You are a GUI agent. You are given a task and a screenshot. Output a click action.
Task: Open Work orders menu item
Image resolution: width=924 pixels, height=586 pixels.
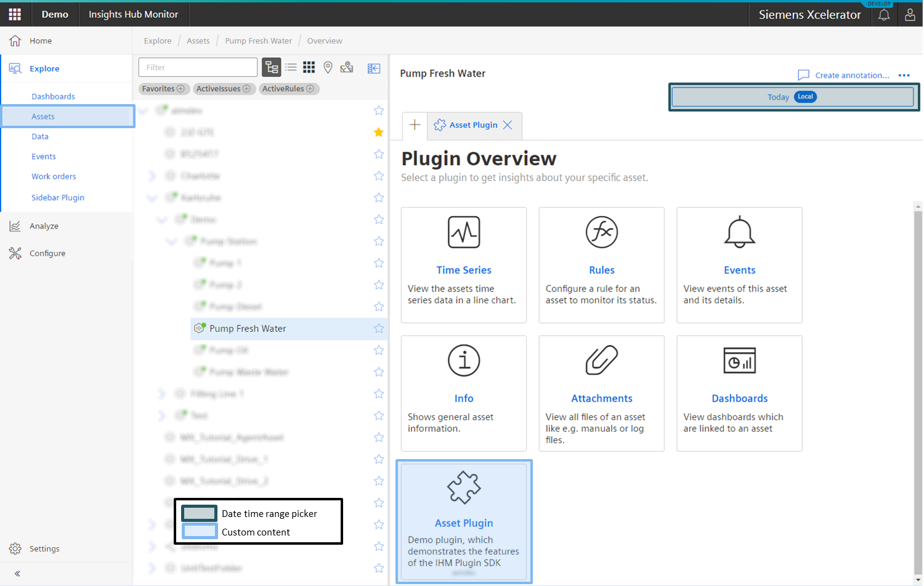point(54,176)
